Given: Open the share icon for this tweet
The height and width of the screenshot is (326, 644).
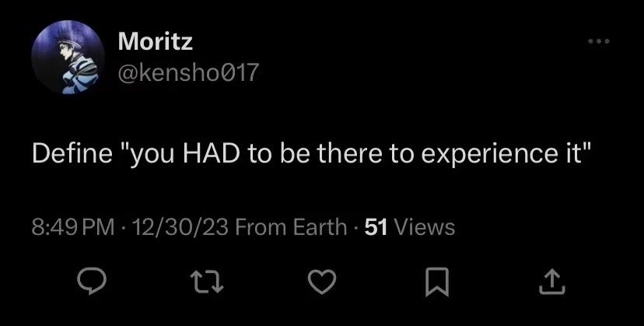Looking at the screenshot, I should [x=551, y=280].
